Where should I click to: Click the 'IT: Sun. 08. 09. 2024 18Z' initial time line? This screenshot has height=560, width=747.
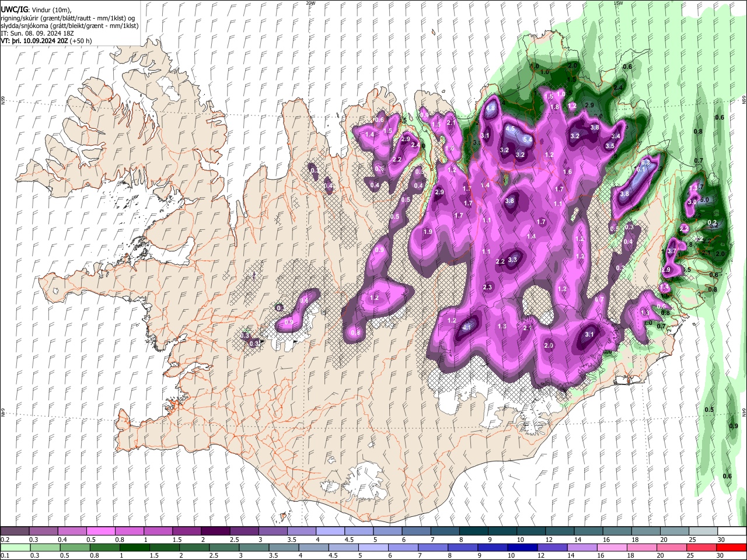(38, 34)
